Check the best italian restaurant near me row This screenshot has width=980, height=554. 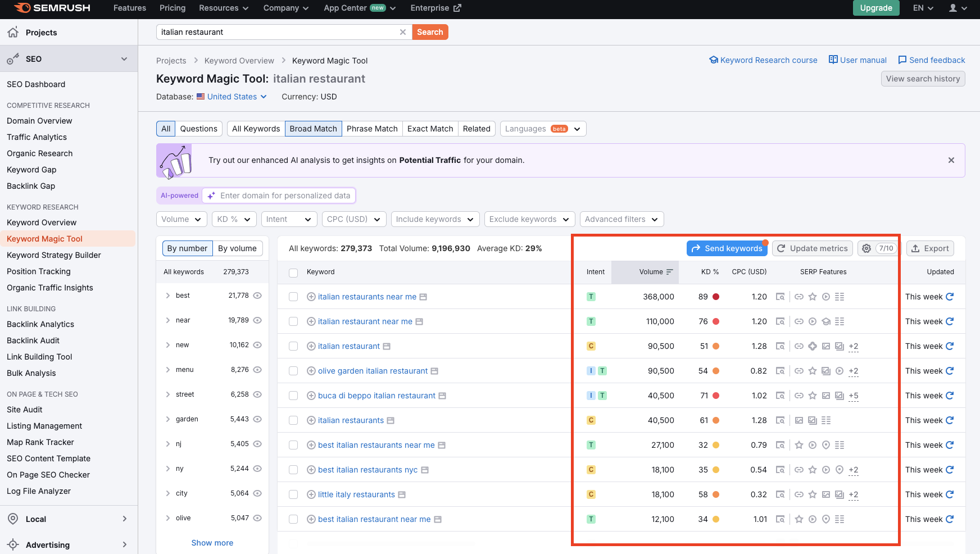pos(293,519)
